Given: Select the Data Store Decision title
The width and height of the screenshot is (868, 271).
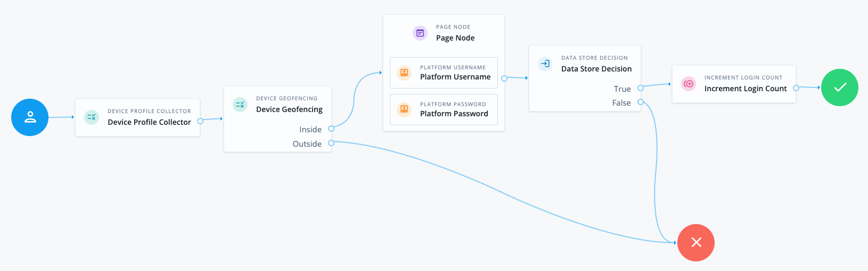Looking at the screenshot, I should 596,69.
